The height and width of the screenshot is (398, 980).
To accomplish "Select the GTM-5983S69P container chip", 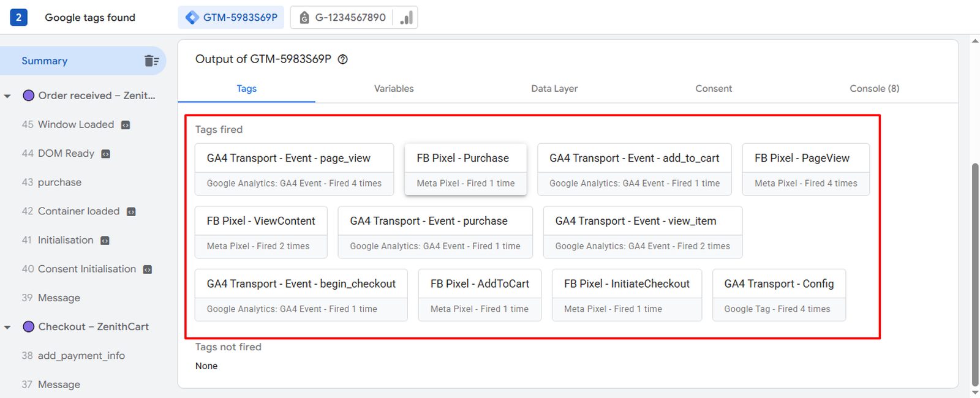I will pyautogui.click(x=232, y=17).
